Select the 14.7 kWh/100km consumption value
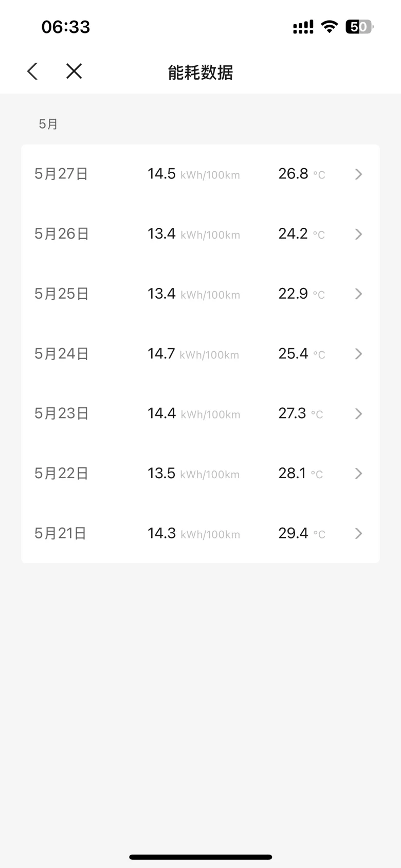The width and height of the screenshot is (401, 868). tap(193, 354)
